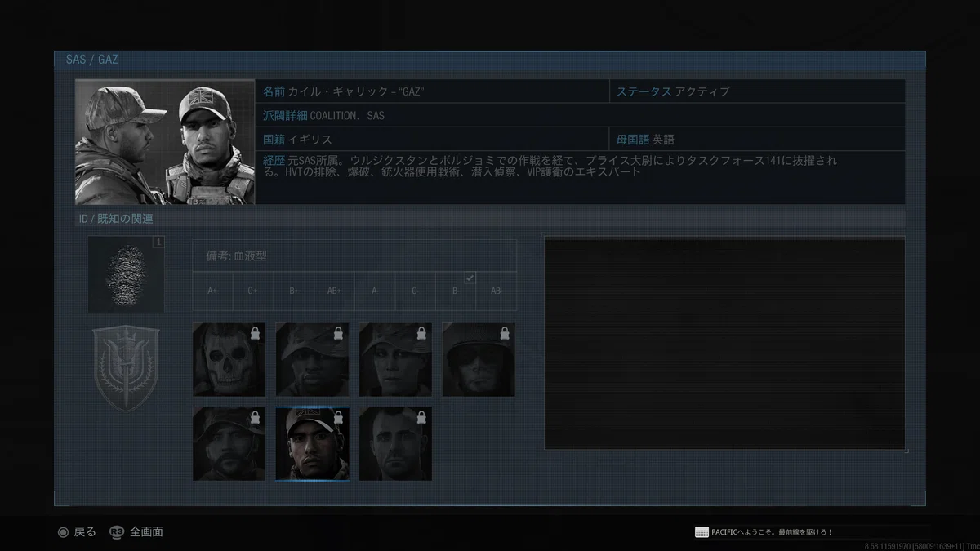This screenshot has height=551, width=980.
Task: Select blood type A- cell
Action: pos(375,291)
